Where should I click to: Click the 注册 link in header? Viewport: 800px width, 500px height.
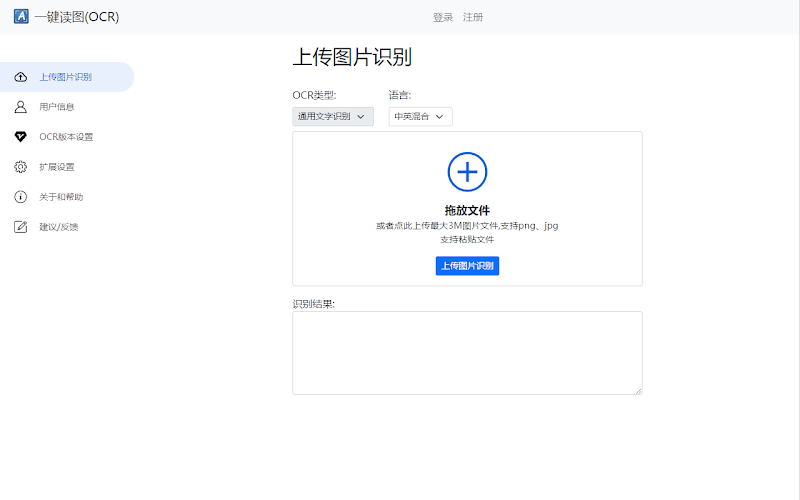[472, 17]
